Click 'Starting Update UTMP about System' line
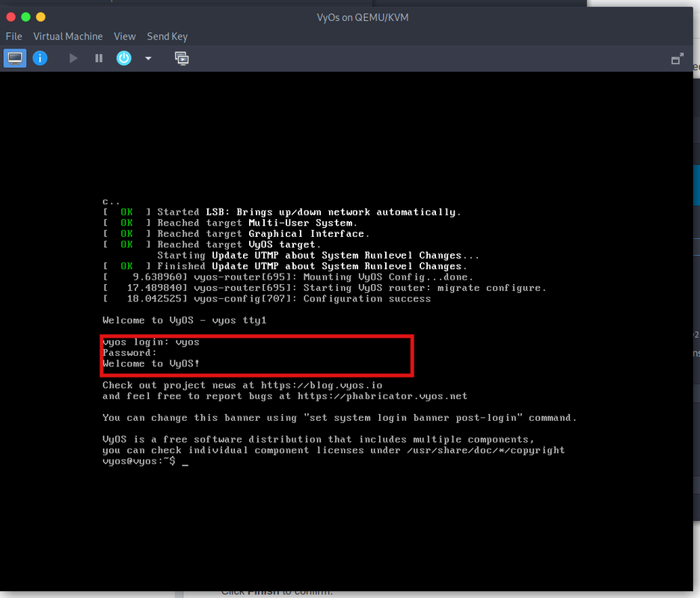700x598 pixels. point(319,256)
